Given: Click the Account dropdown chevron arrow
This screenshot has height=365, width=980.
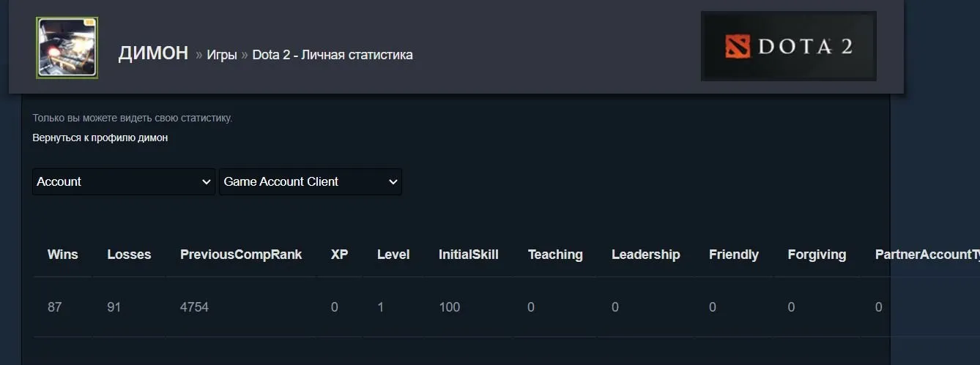Looking at the screenshot, I should [x=206, y=182].
